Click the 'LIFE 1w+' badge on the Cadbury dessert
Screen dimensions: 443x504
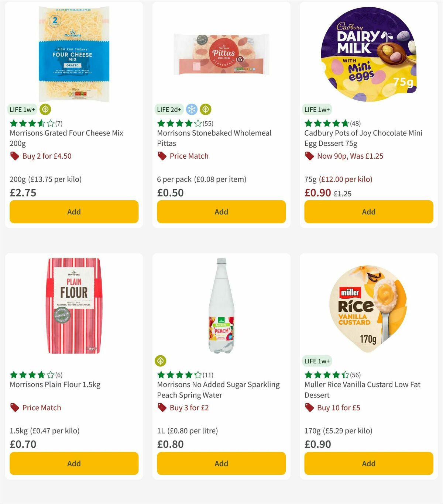[317, 110]
